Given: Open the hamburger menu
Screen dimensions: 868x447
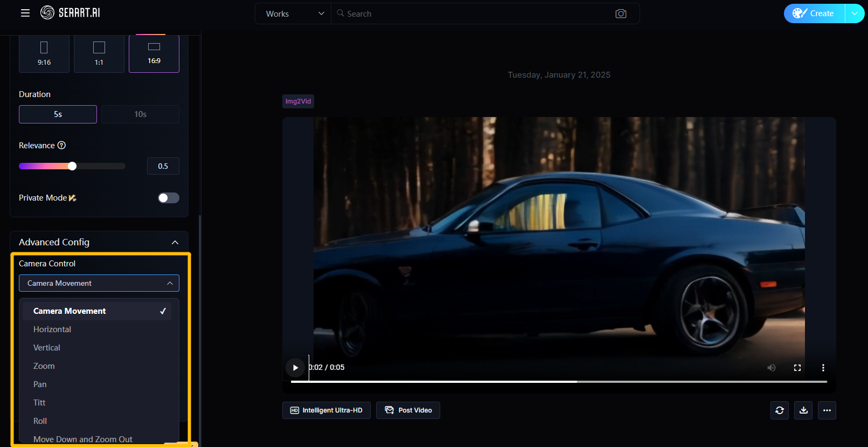Looking at the screenshot, I should tap(25, 13).
